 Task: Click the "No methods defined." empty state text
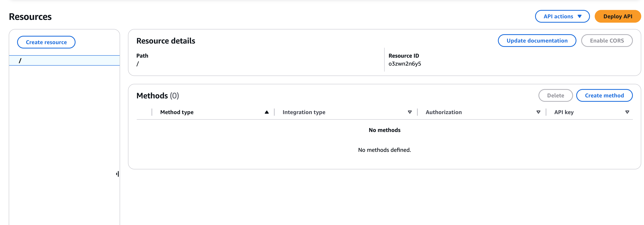point(384,150)
